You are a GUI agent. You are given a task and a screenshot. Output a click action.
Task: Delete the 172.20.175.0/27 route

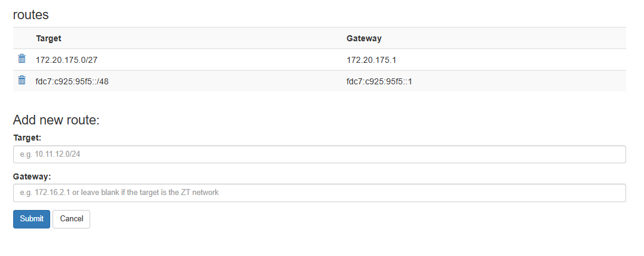click(22, 59)
